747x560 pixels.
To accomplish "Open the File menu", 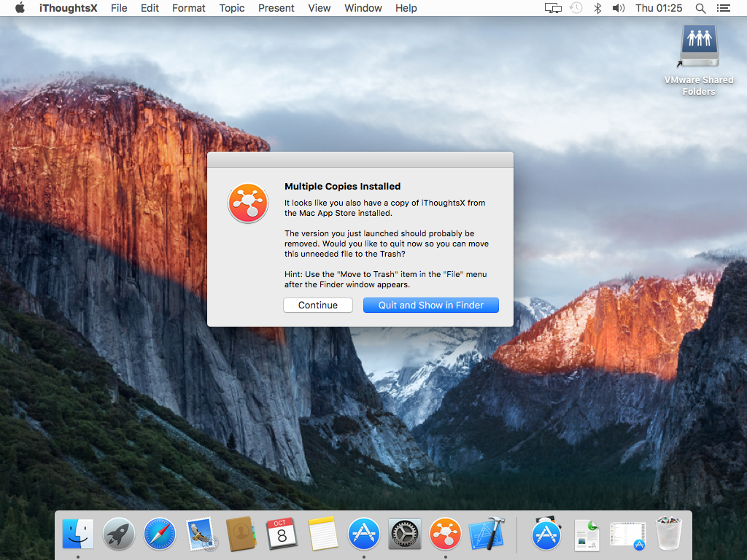I will pos(119,8).
